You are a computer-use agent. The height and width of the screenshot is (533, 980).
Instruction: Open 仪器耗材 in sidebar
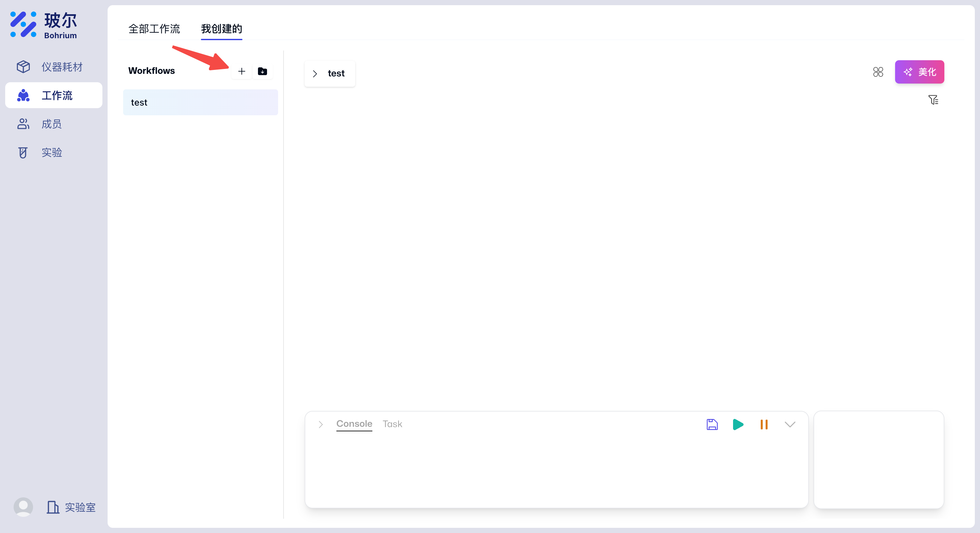pos(53,67)
